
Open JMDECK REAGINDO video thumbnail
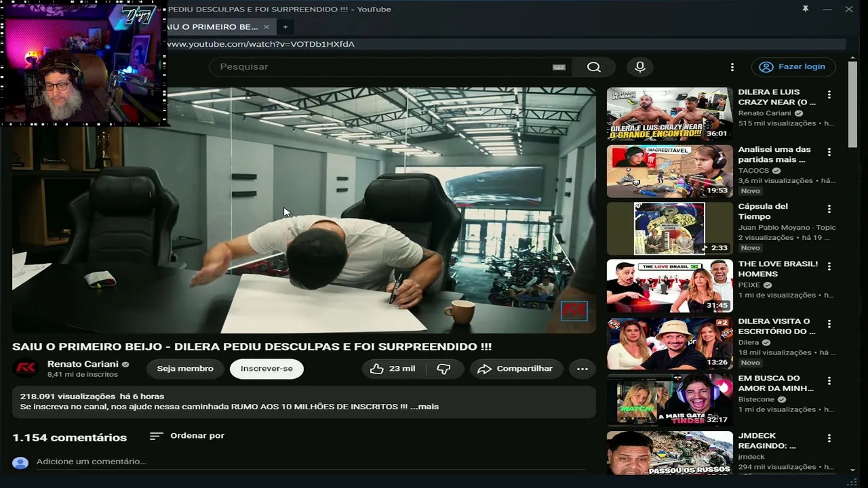tap(669, 453)
